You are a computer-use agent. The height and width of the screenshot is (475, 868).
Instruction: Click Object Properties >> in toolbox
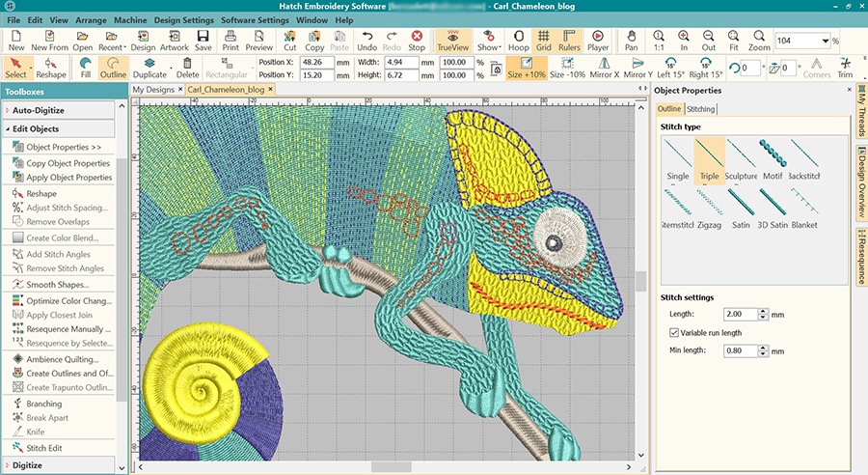point(64,147)
